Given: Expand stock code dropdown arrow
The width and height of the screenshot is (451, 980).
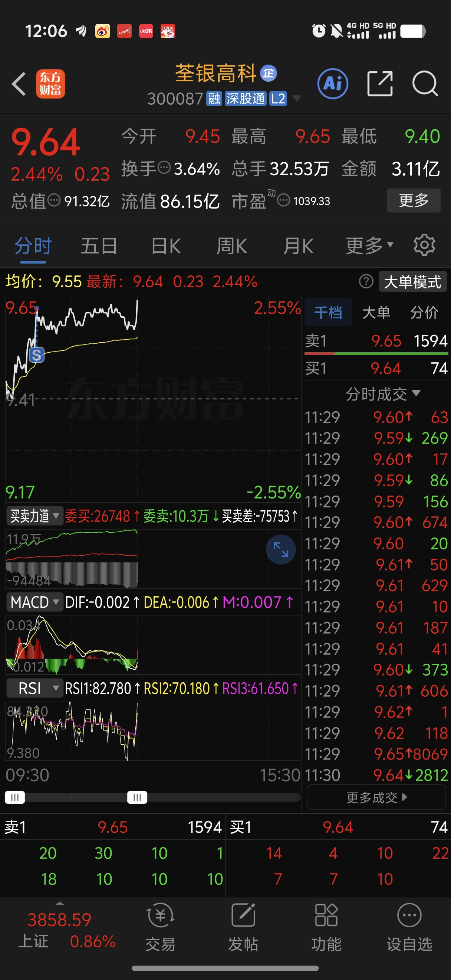Looking at the screenshot, I should pos(296,99).
